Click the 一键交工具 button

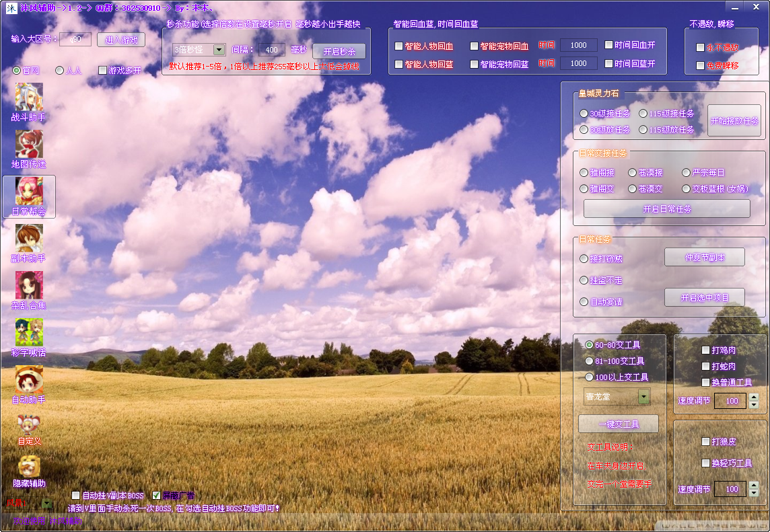(619, 424)
